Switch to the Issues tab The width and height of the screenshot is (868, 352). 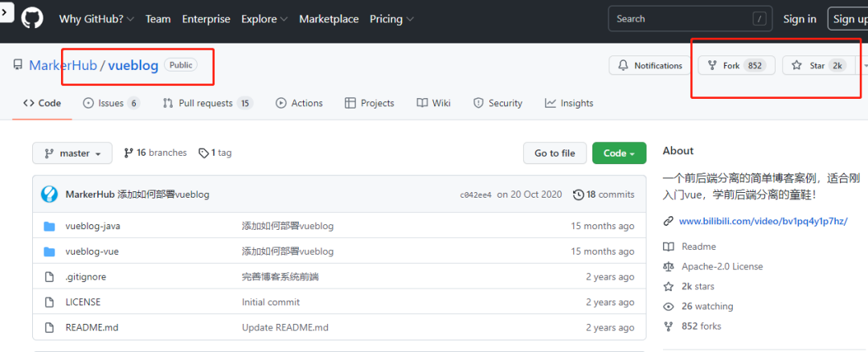(x=111, y=103)
